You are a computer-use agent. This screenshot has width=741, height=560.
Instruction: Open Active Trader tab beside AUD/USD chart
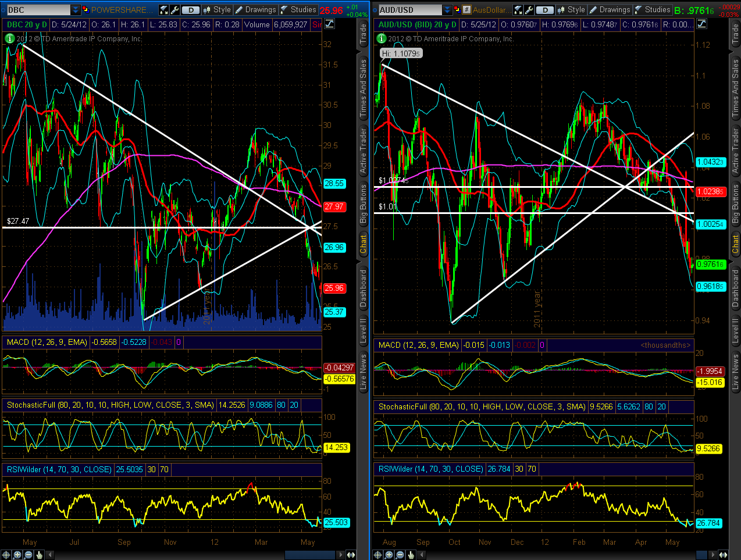click(735, 151)
